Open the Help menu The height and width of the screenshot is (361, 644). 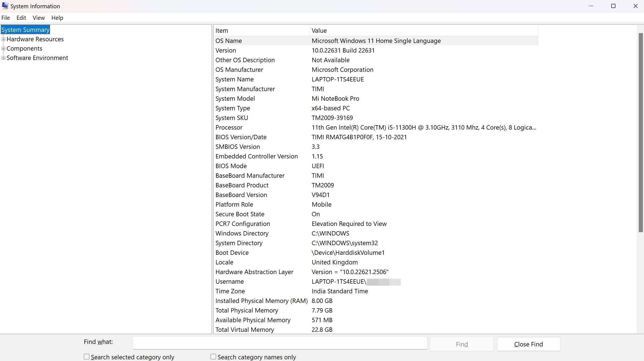tap(57, 18)
